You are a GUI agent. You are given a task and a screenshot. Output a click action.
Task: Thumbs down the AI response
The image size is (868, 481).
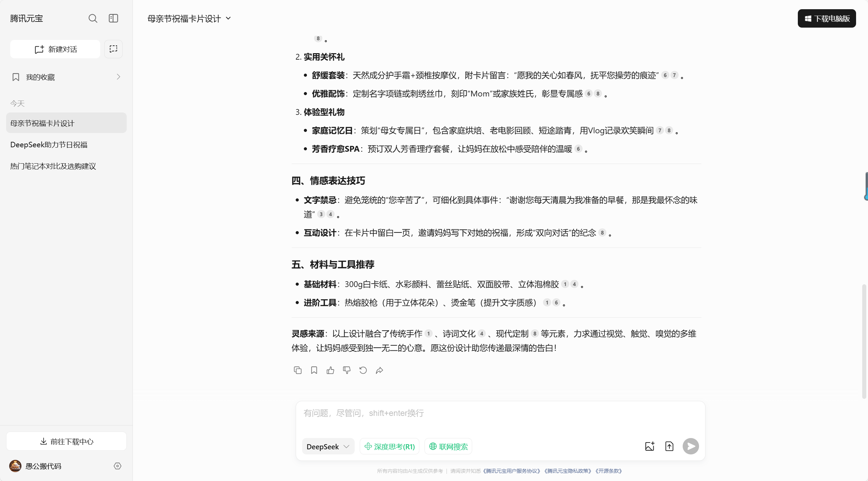point(346,370)
